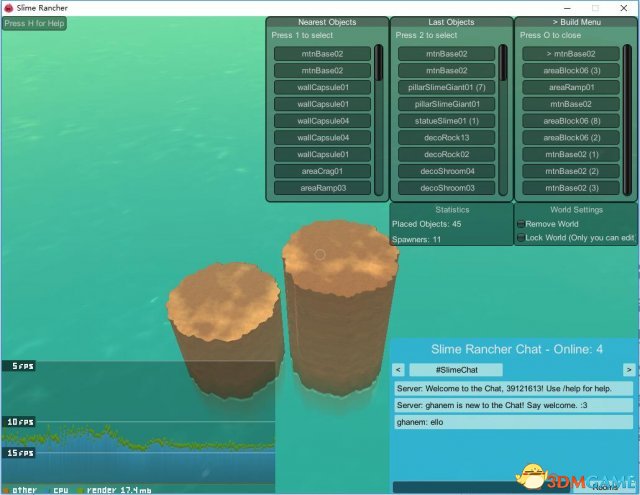The image size is (640, 495).
Task: Go to next chat room with > arrow
Action: pyautogui.click(x=629, y=370)
